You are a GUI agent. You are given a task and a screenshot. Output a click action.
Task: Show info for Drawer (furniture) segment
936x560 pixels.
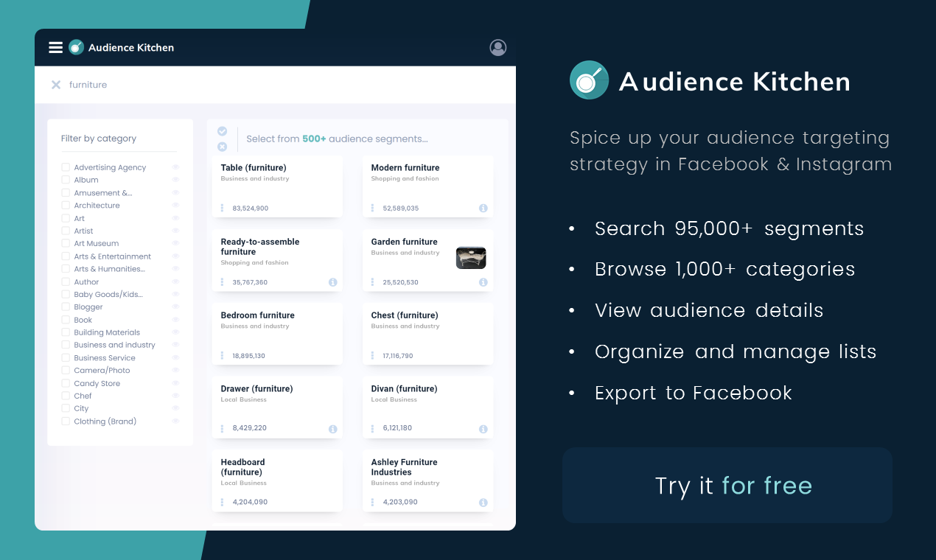[333, 429]
